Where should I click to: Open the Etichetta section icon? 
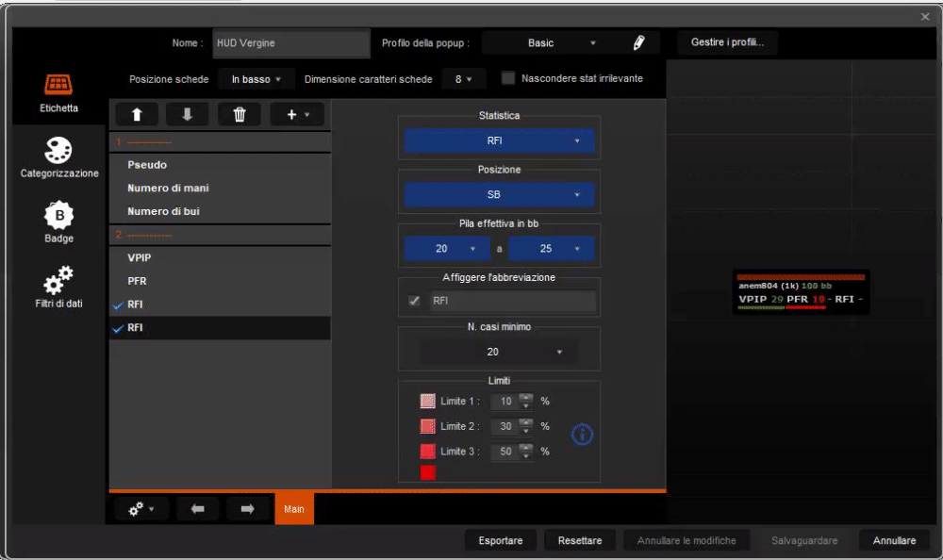point(58,85)
